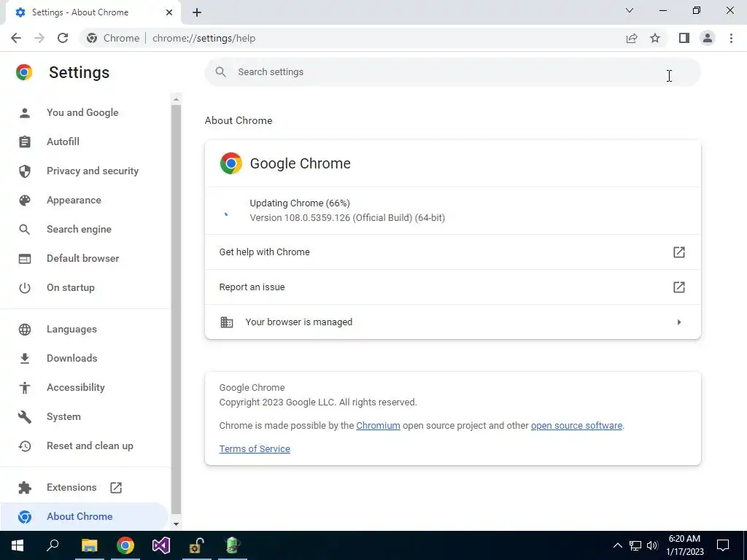Click the Search settings field
This screenshot has width=747, height=560.
point(452,72)
